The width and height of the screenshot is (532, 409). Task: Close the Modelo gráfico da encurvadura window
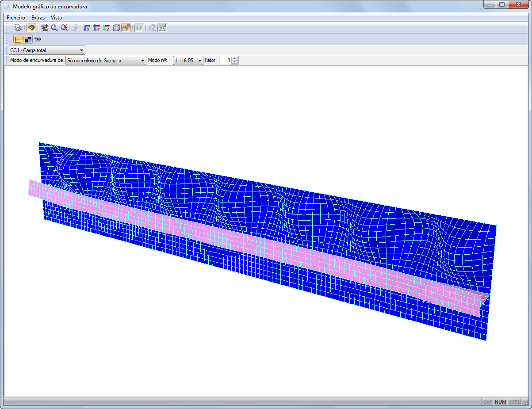coord(518,4)
